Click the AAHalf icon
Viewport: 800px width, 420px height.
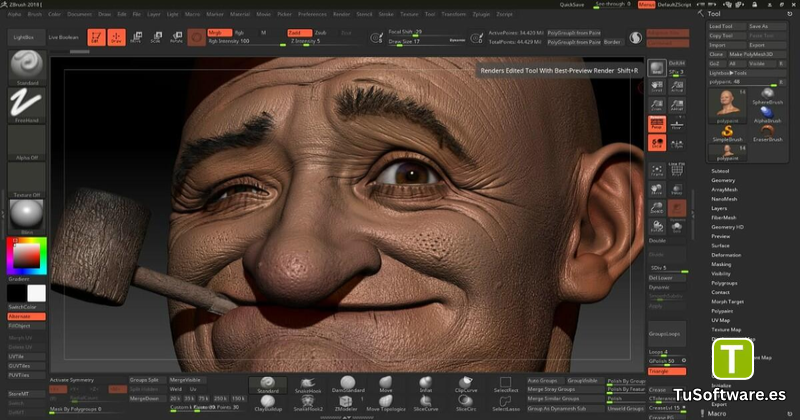click(677, 105)
